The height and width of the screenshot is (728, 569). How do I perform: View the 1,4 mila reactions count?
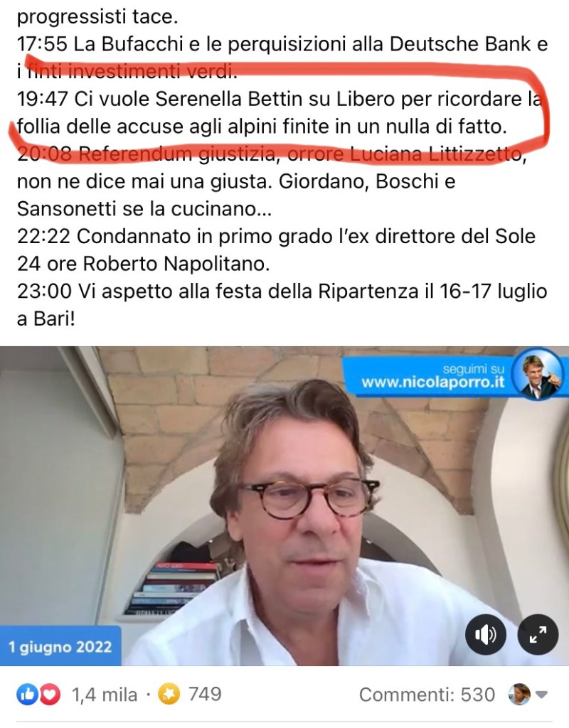coord(105,695)
